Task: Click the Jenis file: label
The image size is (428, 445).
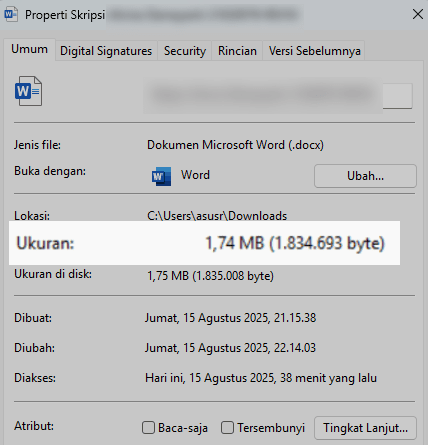Action: pyautogui.click(x=37, y=145)
